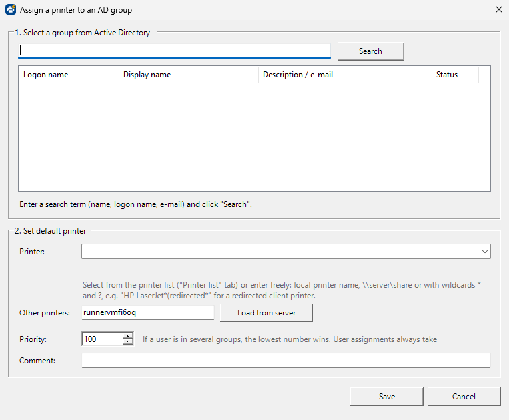509x420 pixels.
Task: Sort by Logon name column header
Action: click(x=69, y=75)
